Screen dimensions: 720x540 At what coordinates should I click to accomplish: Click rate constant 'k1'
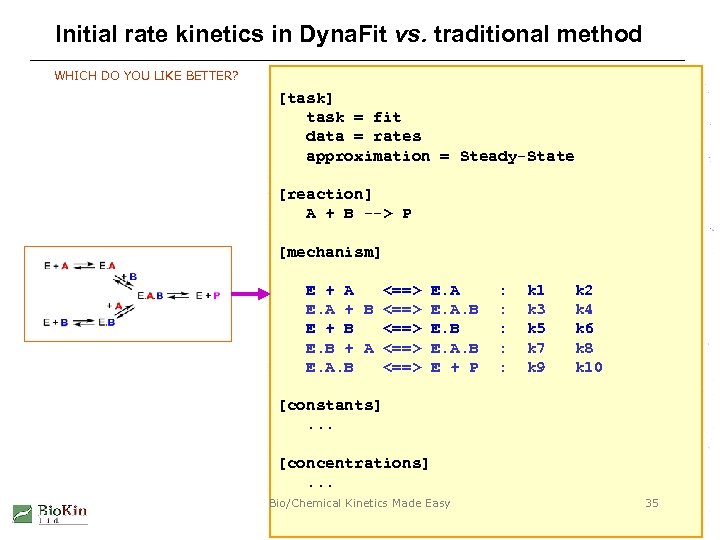536,290
